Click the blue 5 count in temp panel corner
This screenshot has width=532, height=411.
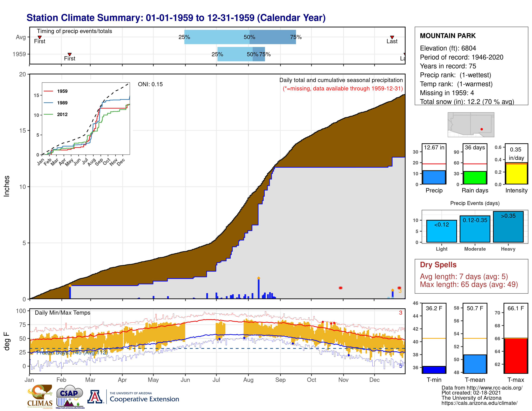400,366
